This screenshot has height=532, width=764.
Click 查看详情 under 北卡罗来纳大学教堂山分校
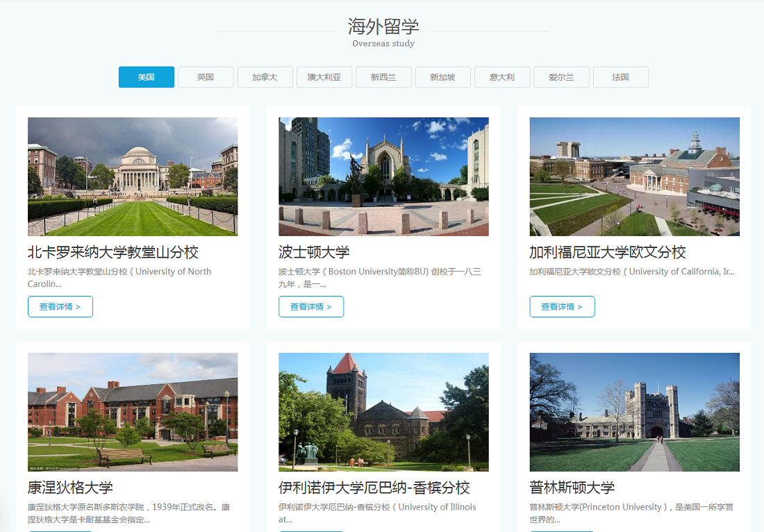60,306
